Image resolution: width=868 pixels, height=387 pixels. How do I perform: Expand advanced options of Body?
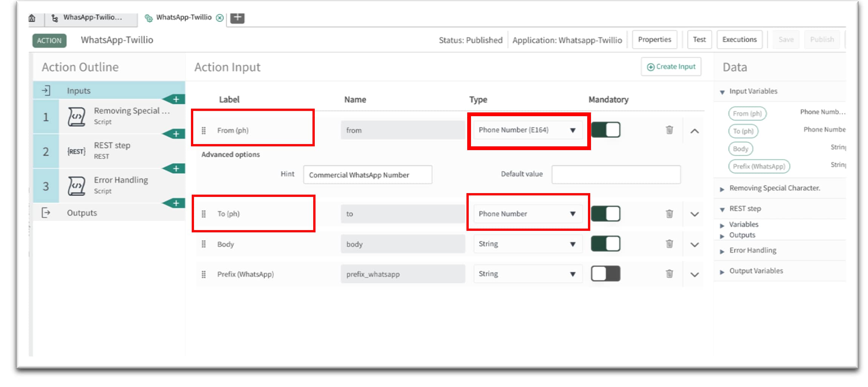click(x=694, y=244)
